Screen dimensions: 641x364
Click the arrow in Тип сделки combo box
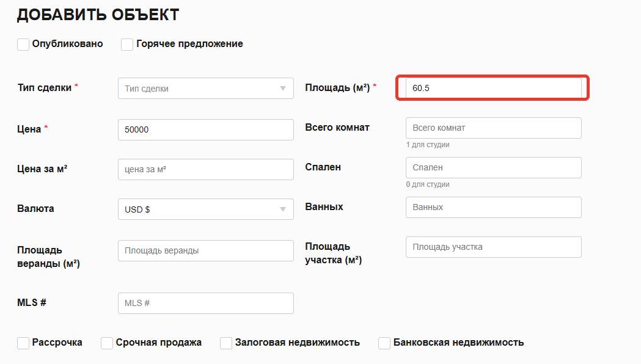[282, 88]
